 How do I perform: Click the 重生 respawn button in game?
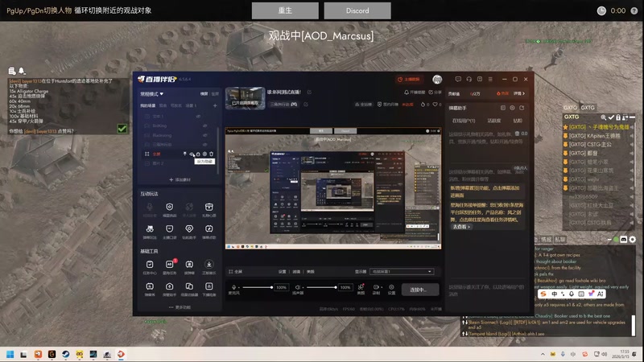point(285,10)
